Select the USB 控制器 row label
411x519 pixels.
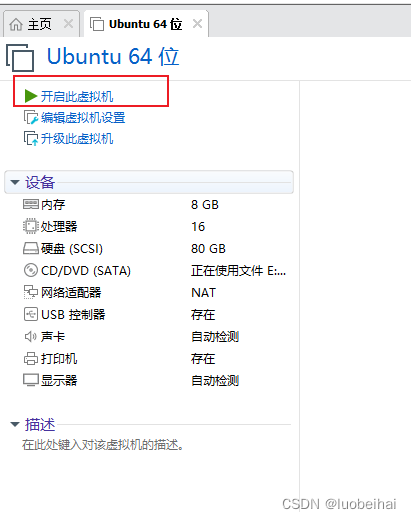coord(73,314)
